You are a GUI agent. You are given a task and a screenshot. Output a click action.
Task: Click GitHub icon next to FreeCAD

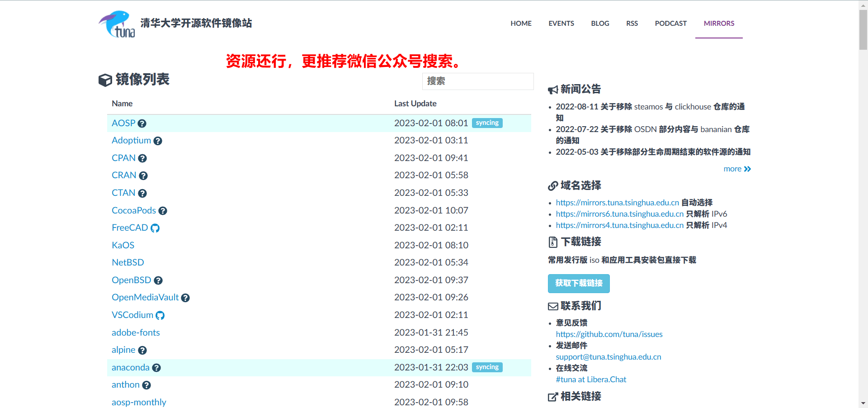155,228
